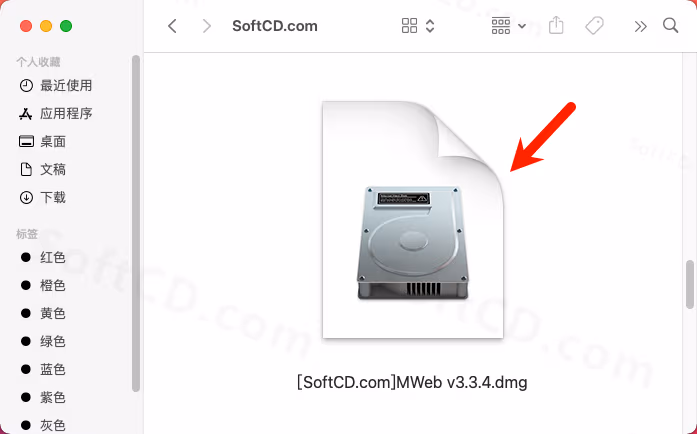
Task: Open the Finder search magnifier
Action: click(x=670, y=26)
